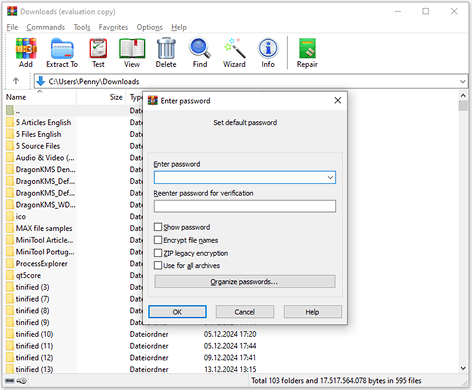Viewport: 472px width, 390px height.
Task: Select the Delete trash can icon
Action: [x=166, y=49]
